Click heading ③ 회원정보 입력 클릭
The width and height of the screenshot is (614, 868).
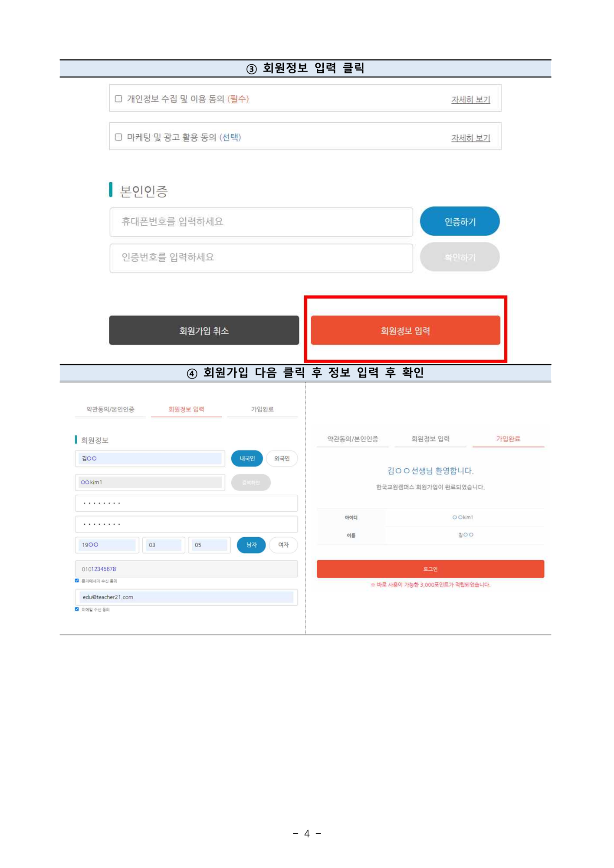pyautogui.click(x=305, y=69)
